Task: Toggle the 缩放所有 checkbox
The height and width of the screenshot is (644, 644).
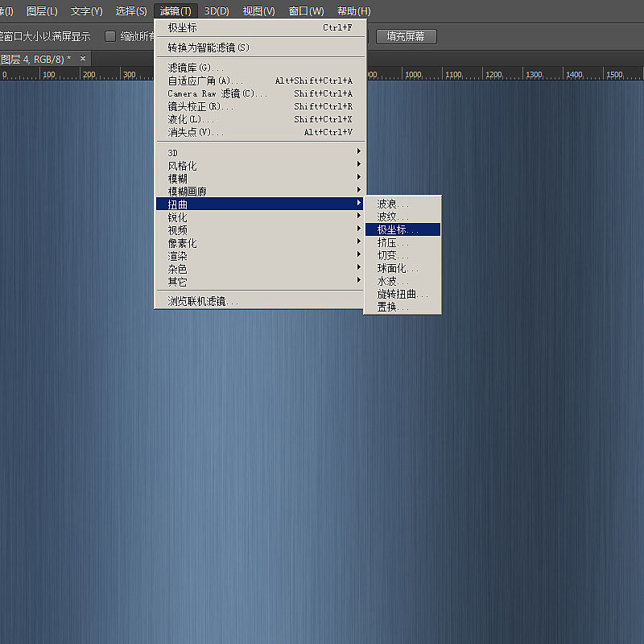Action: click(x=110, y=36)
